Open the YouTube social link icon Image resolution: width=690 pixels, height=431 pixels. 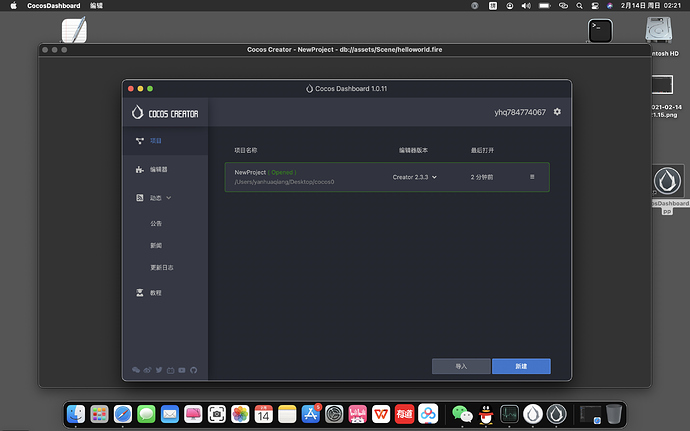pos(182,370)
